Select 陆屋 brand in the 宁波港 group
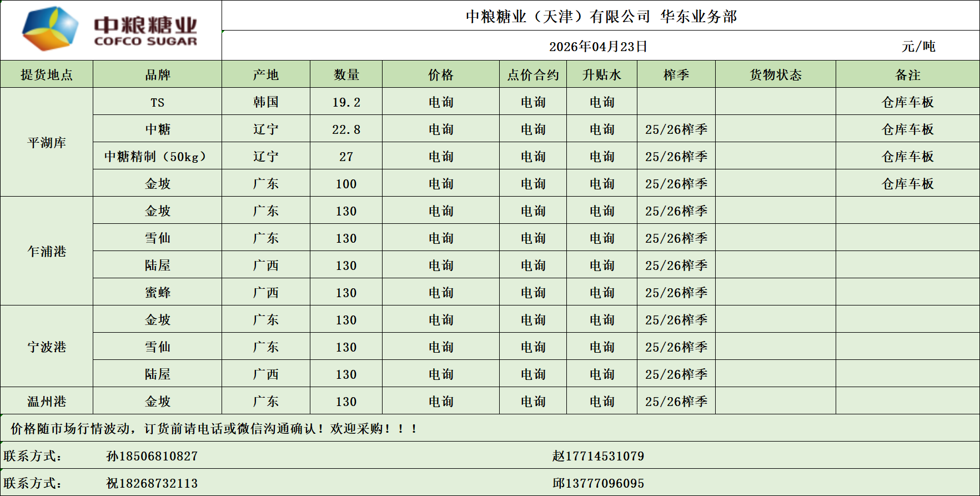The height and width of the screenshot is (496, 980). coord(158,374)
